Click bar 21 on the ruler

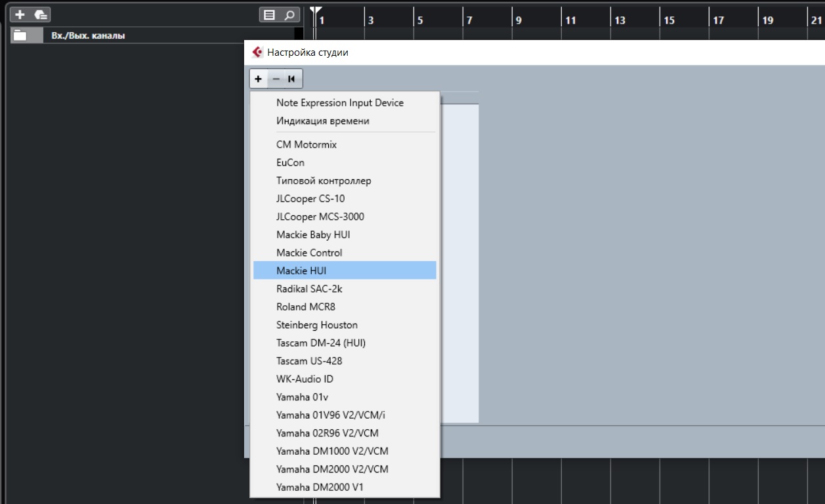coord(816,20)
